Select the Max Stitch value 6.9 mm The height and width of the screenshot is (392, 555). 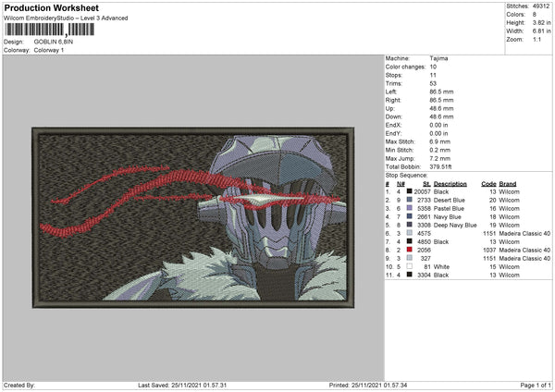coord(440,141)
